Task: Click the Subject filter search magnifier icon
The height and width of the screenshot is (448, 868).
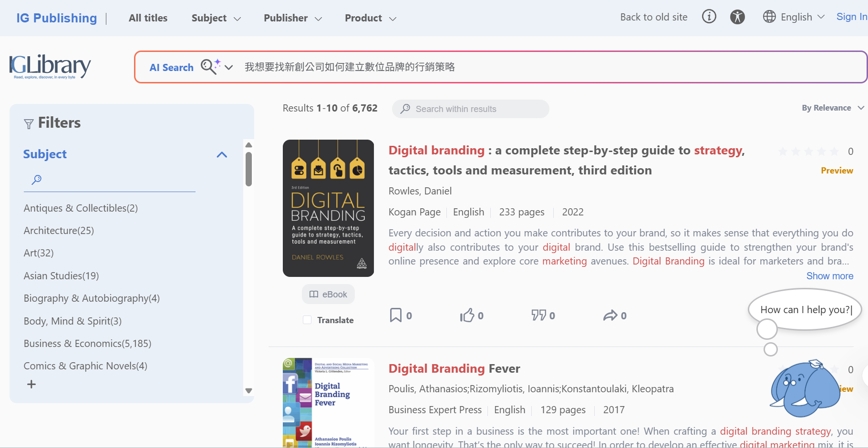Action: pyautogui.click(x=37, y=180)
